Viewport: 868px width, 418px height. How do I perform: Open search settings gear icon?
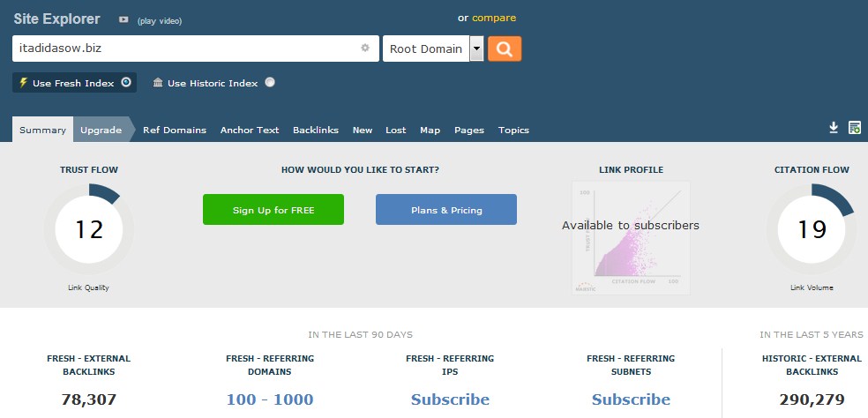click(x=365, y=48)
